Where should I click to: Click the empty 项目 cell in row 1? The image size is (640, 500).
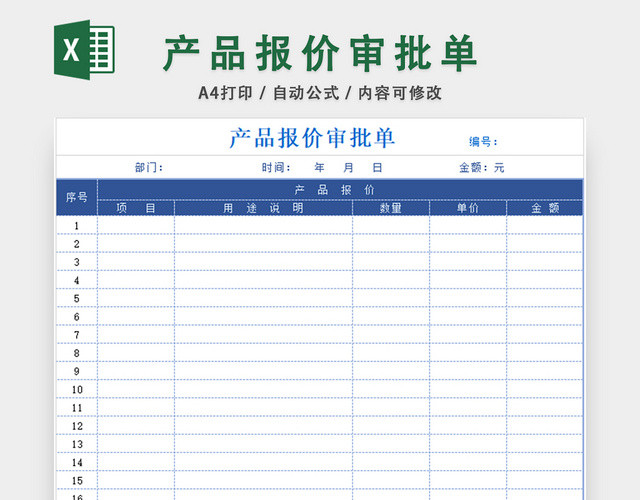pyautogui.click(x=136, y=225)
